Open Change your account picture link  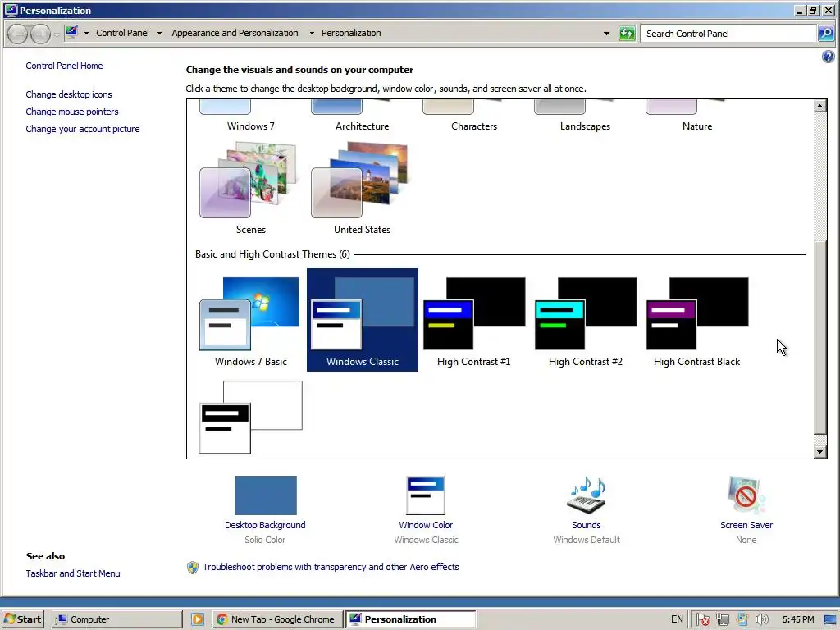(83, 129)
